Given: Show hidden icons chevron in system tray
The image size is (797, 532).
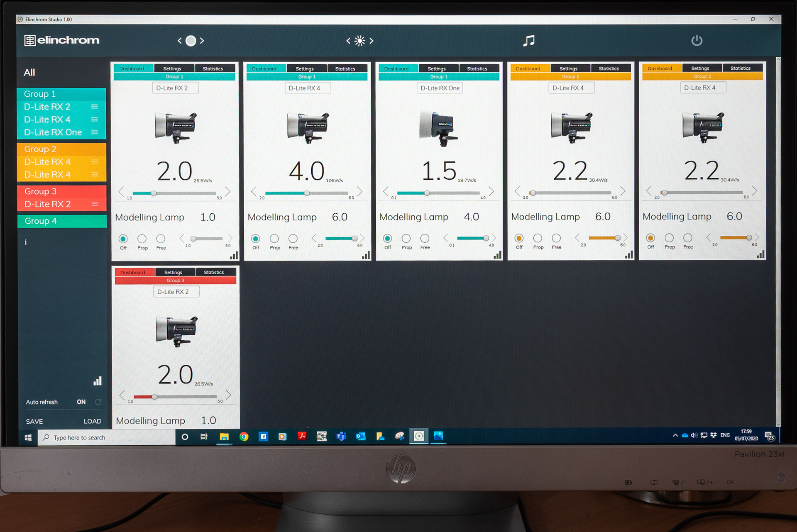Looking at the screenshot, I should point(675,435).
